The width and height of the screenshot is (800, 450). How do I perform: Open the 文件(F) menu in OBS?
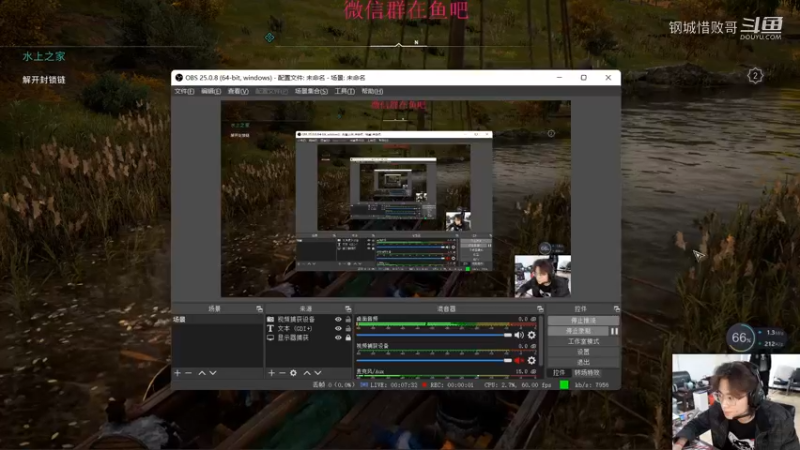coord(184,91)
